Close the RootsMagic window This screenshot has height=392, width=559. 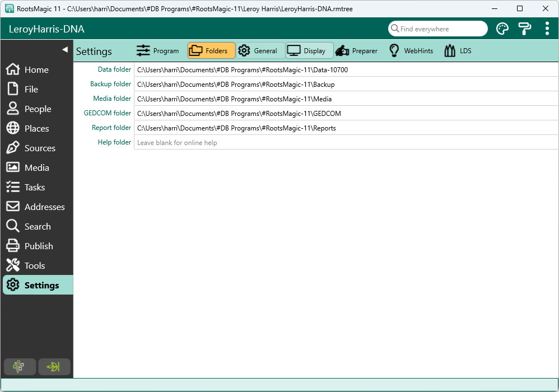coord(546,8)
